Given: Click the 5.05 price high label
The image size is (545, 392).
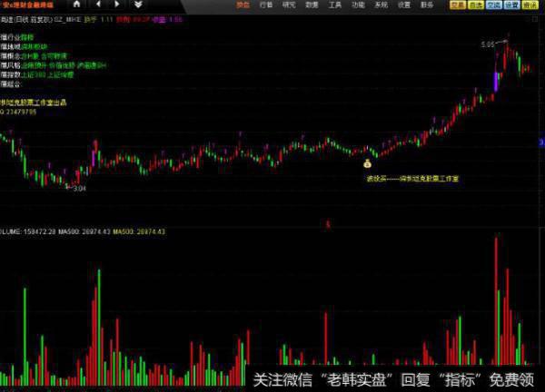Looking at the screenshot, I should tap(489, 44).
